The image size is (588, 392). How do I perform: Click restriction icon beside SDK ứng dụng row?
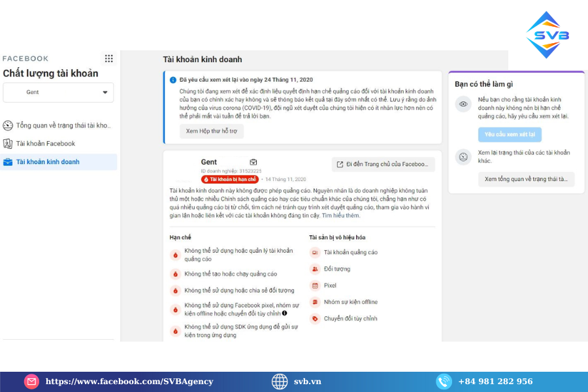click(176, 331)
